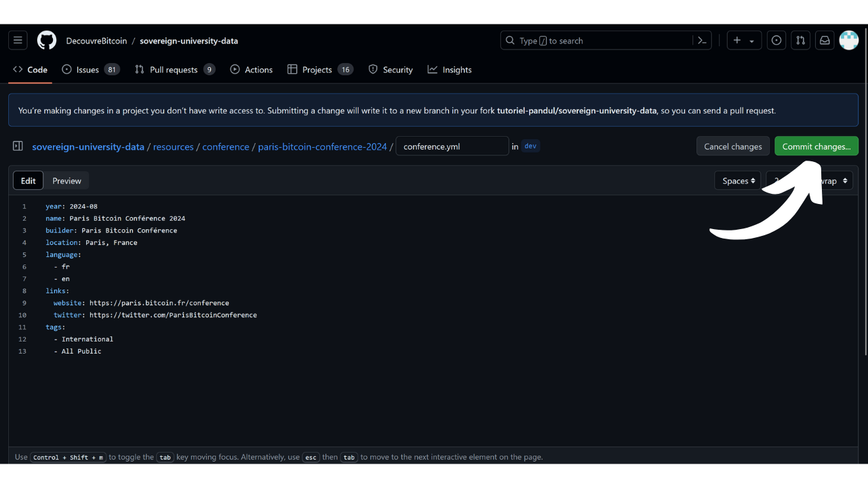Click the conference breadcrumb folder

click(226, 146)
